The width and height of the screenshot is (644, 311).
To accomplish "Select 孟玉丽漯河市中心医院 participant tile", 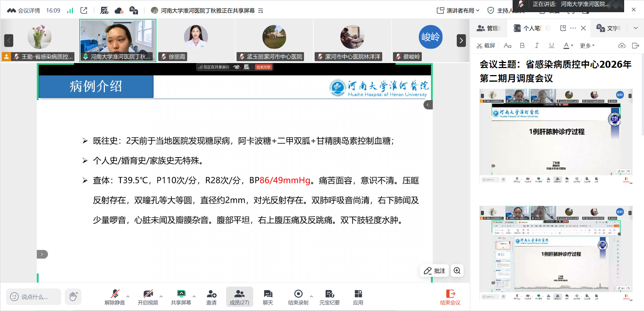I will [x=274, y=40].
